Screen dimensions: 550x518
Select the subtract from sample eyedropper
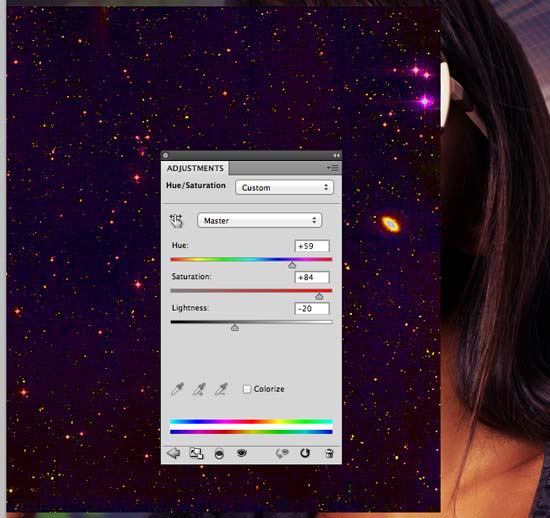221,389
